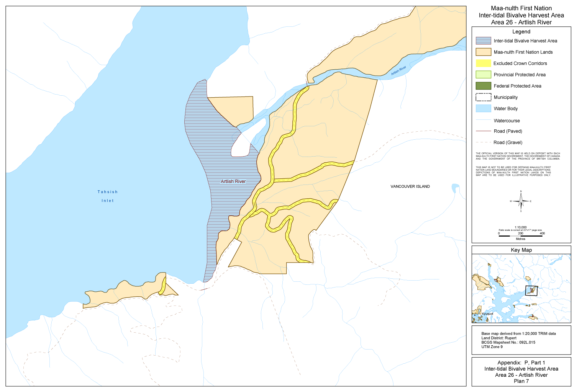Click the Inter-tidal Bivalve Harvest Area hatched swatch
This screenshot has width=577, height=392.
(483, 41)
